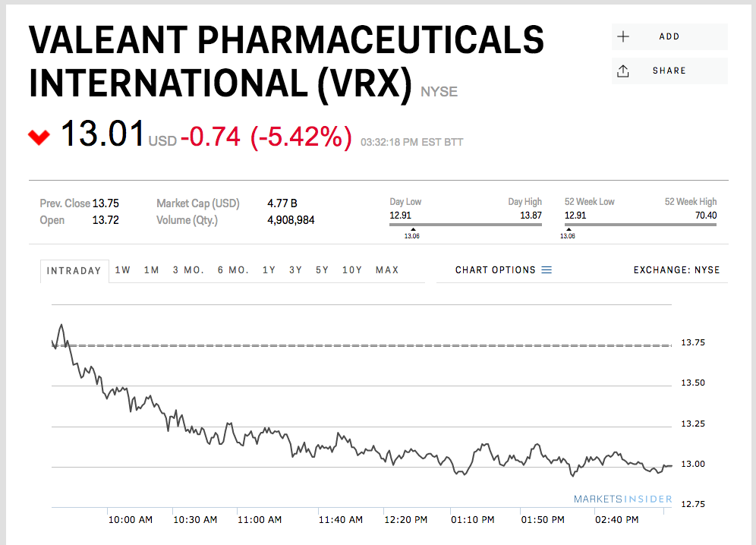Click the change value -0.74 (-5.42%)

(x=266, y=137)
